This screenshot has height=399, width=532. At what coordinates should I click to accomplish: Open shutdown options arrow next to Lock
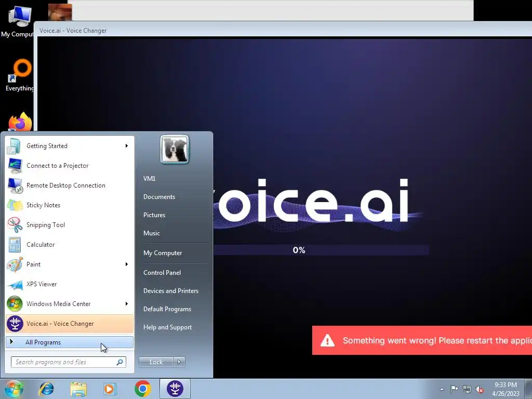(x=179, y=362)
